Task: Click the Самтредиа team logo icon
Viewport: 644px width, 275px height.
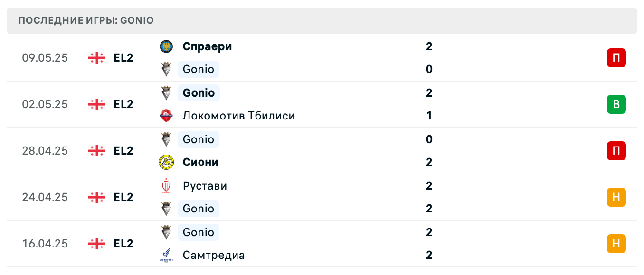Action: (x=166, y=255)
